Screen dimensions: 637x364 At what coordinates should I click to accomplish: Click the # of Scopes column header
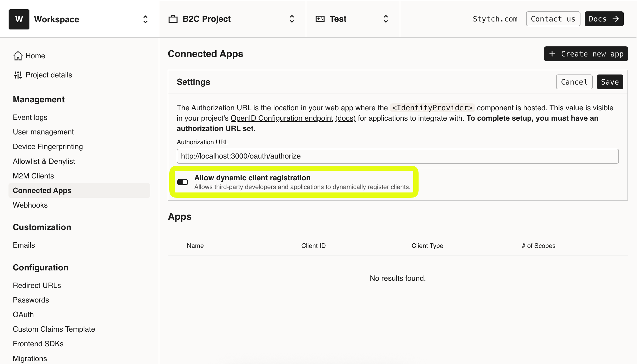click(x=539, y=246)
